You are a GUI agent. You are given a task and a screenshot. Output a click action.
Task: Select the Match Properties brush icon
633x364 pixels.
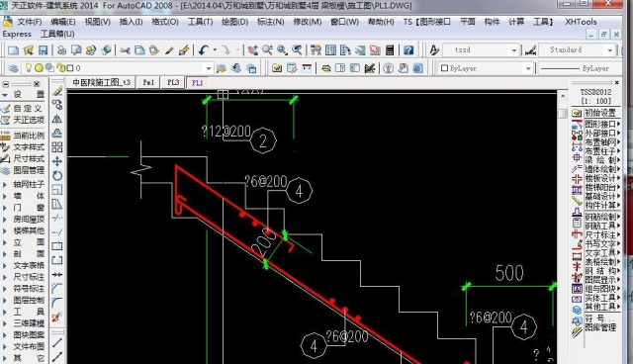[169, 50]
